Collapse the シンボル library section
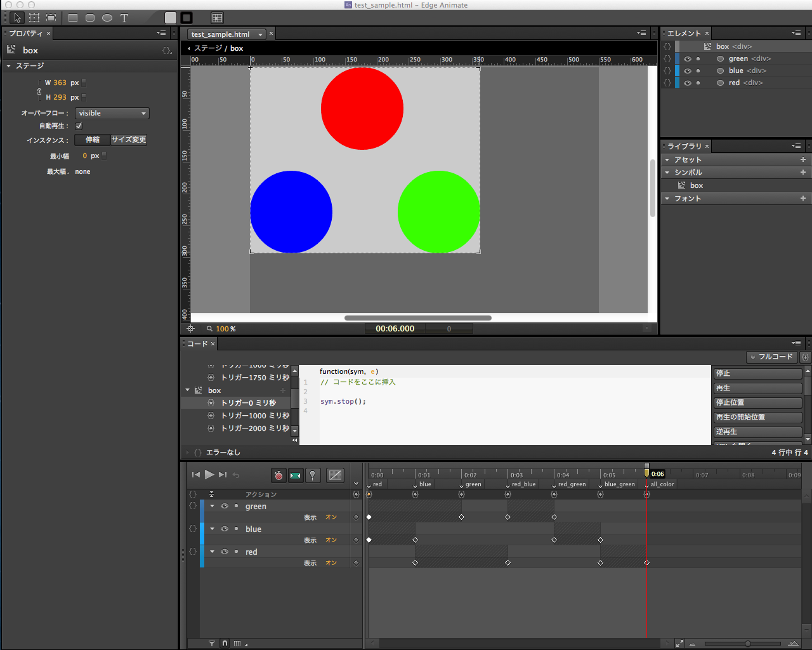Viewport: 812px width, 650px height. (667, 173)
